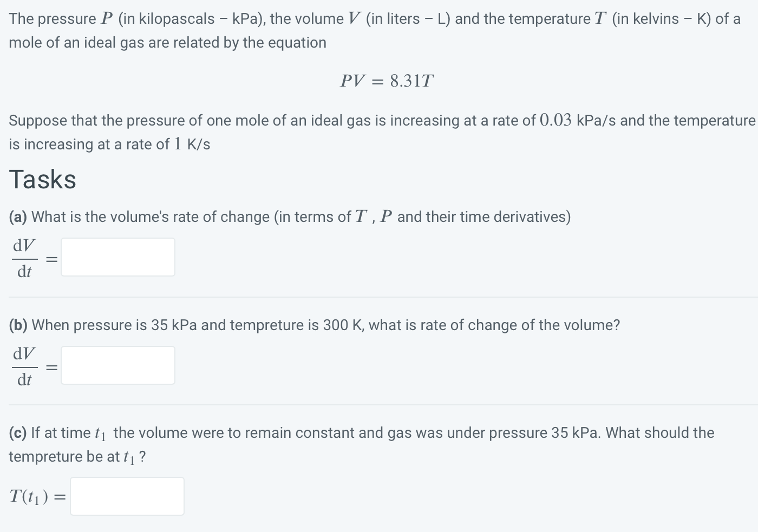Click the 1 K/s rate value

(179, 144)
